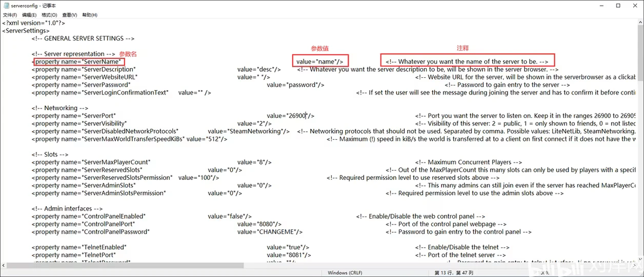644x277 pixels.
Task: Click property name="ControlPanelPort"
Action: click(83, 224)
